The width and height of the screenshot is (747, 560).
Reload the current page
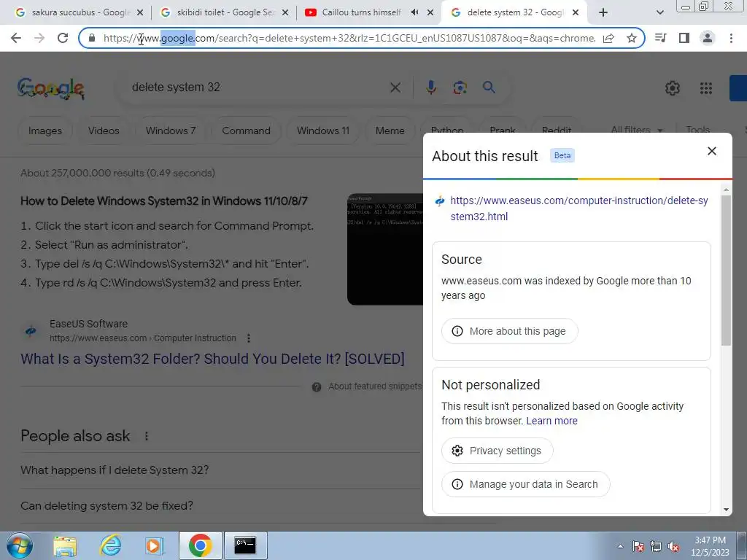tap(63, 38)
